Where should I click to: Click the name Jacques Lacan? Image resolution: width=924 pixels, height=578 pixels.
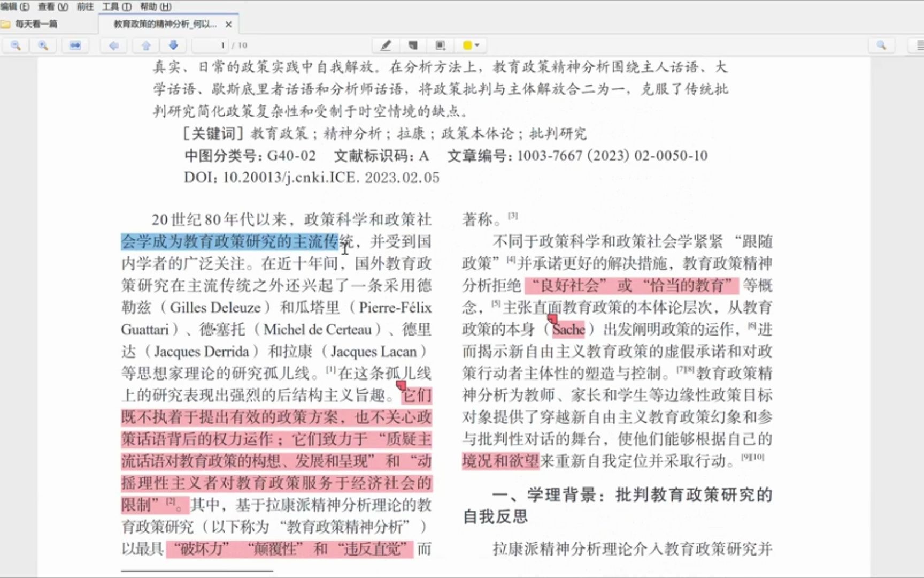point(373,352)
